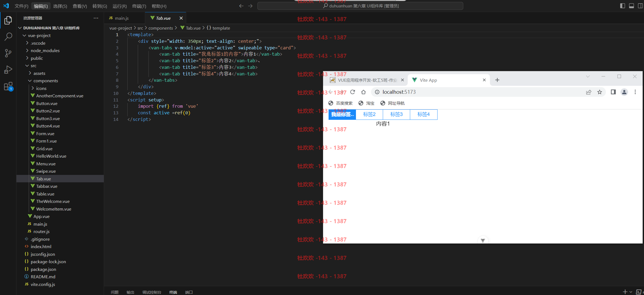Switch to the 输出 panel tab

[130, 292]
